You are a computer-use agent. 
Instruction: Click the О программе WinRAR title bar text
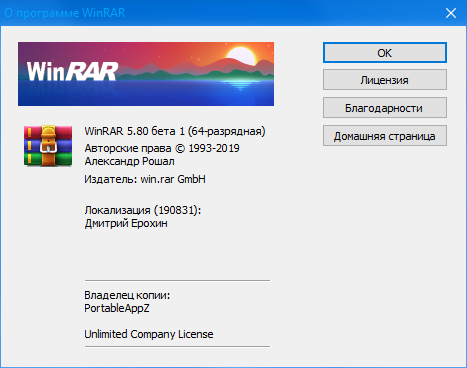pos(65,13)
